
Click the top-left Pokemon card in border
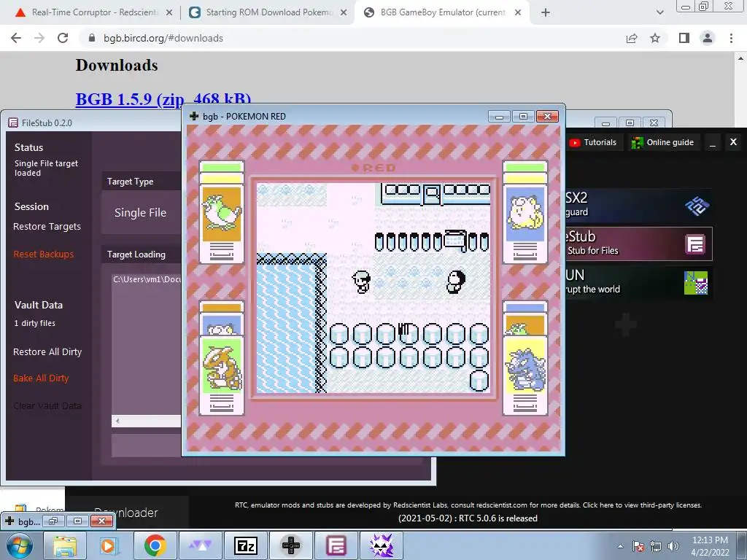click(x=222, y=212)
